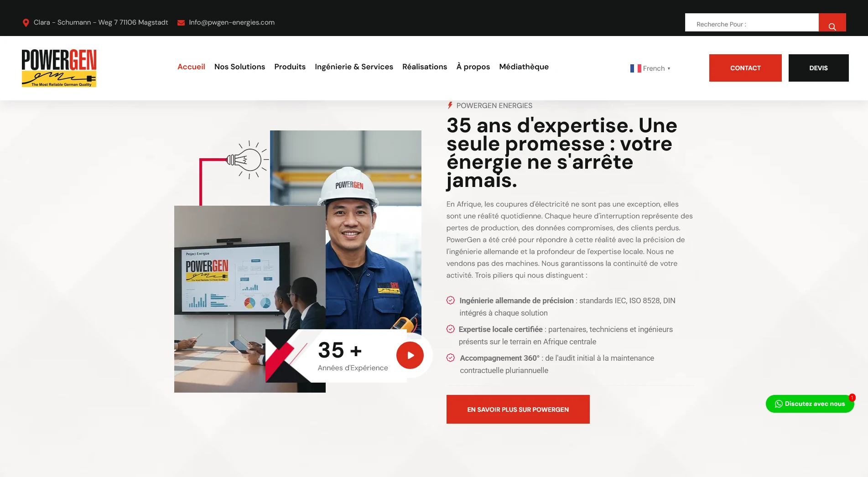Click the WhatsApp icon in chat button

(779, 404)
